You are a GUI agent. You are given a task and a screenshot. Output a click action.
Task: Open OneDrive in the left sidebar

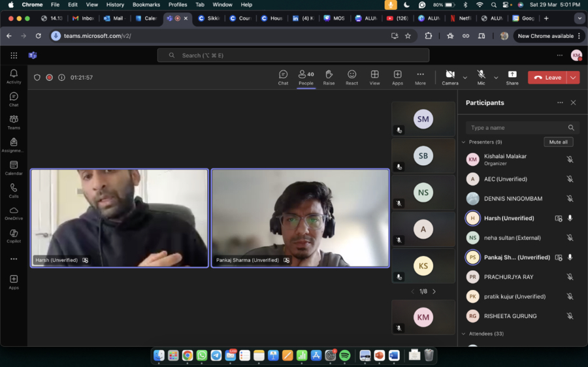(x=14, y=214)
